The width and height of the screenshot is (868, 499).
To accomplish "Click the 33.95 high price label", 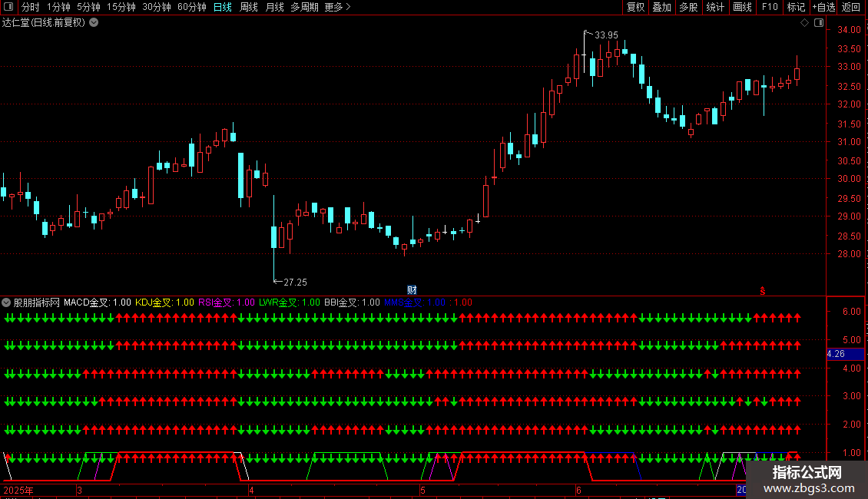I will [606, 35].
